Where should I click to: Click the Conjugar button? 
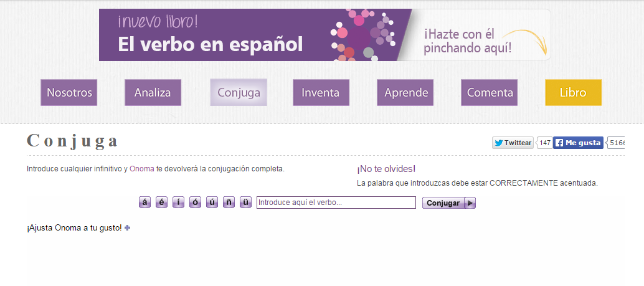[x=449, y=203]
